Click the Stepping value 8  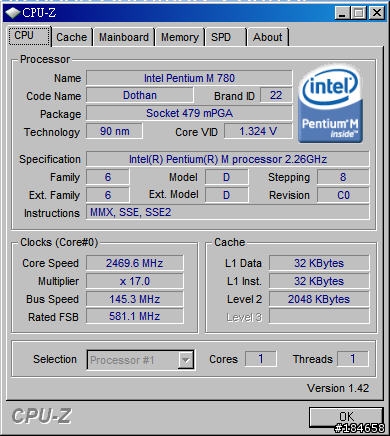[343, 177]
